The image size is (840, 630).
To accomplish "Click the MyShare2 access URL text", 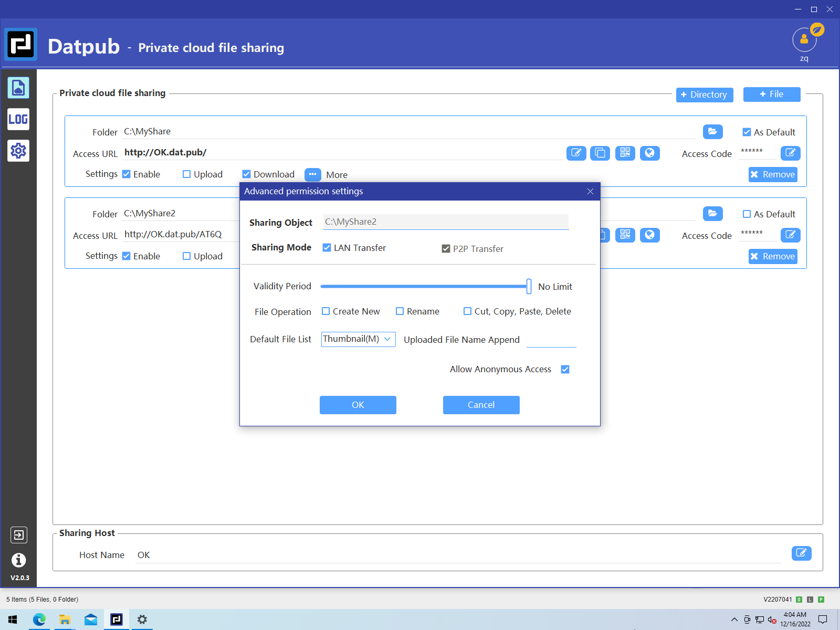I will [173, 234].
